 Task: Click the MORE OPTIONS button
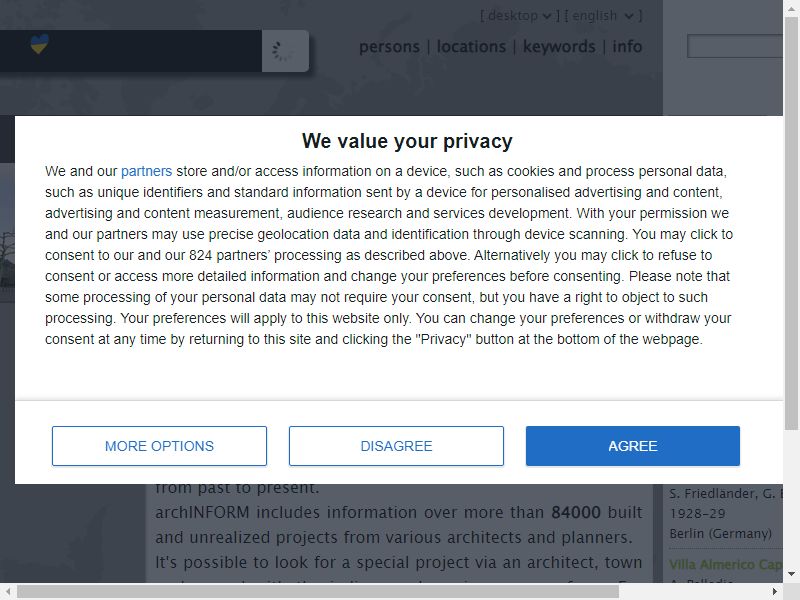tap(159, 446)
